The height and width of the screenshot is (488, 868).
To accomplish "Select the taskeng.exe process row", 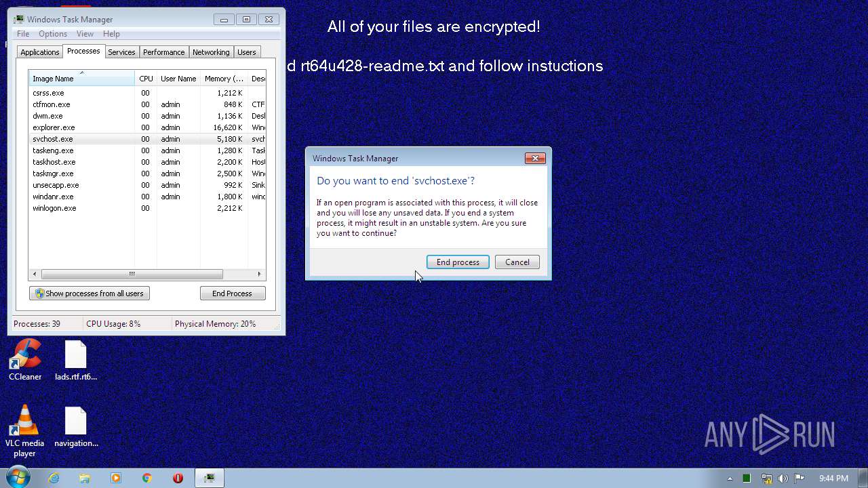I will tap(146, 150).
